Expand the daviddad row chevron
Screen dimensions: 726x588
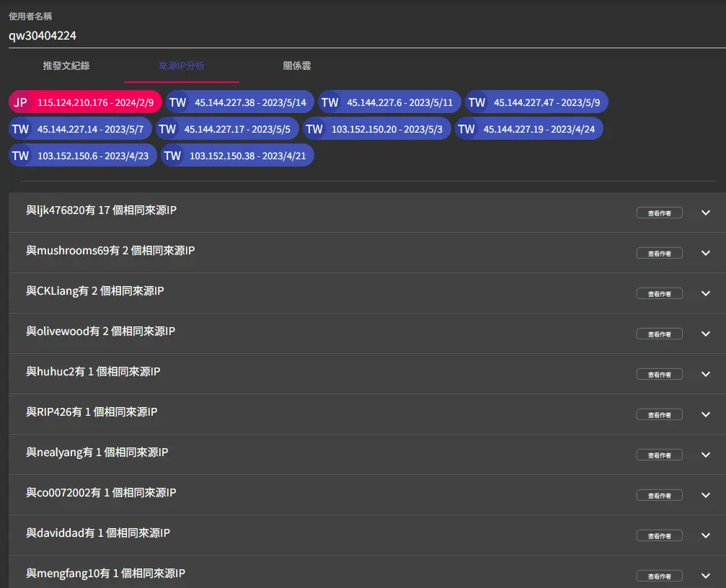[706, 535]
